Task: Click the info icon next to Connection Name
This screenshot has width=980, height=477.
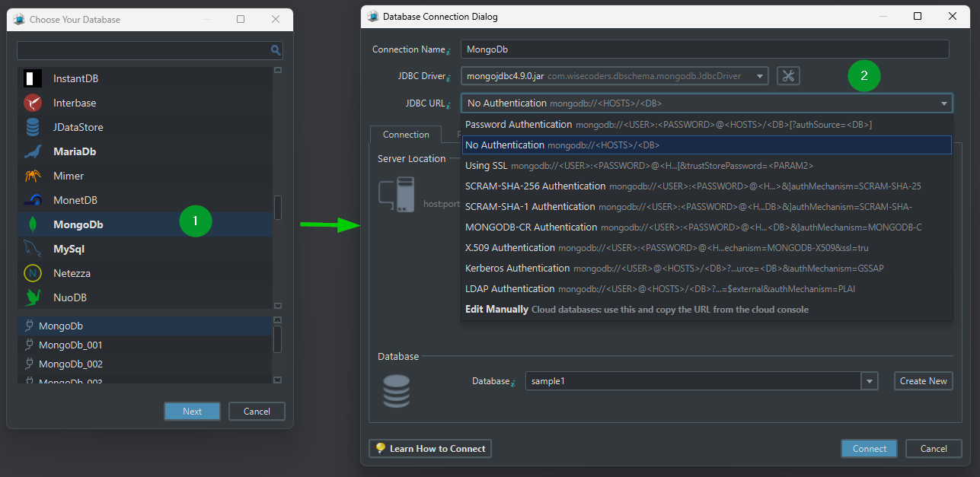Action: coord(449,51)
